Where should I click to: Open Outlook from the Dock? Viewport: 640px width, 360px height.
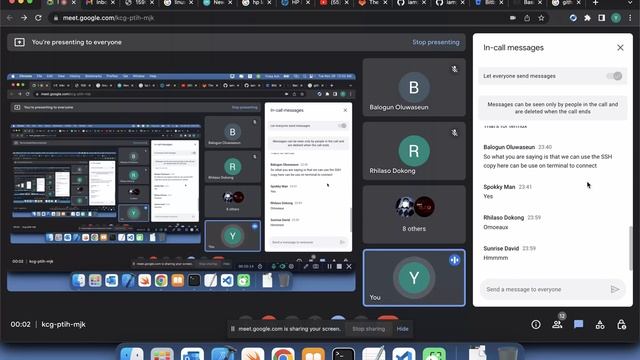192,353
